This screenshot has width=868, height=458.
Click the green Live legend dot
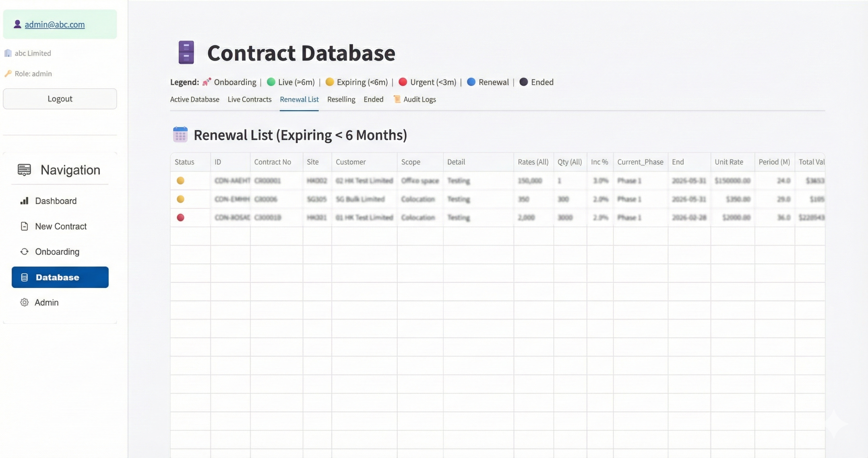[x=271, y=82]
